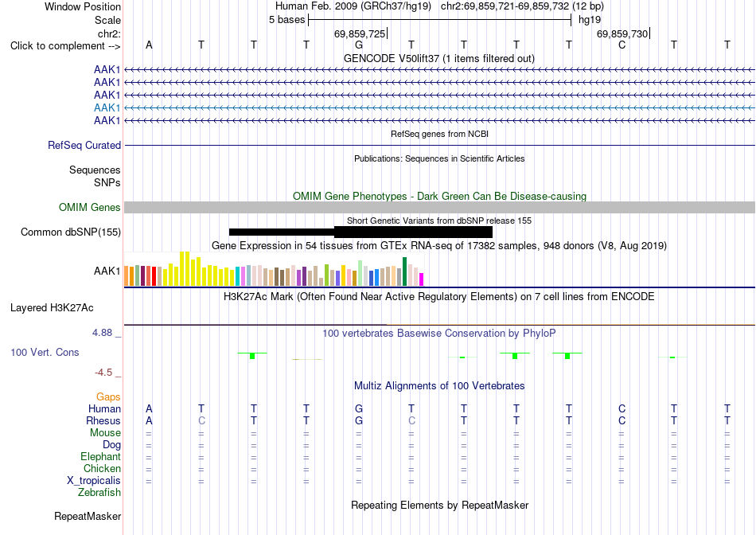
Task: Click the 69,859,725 position marker
Action: [x=360, y=33]
